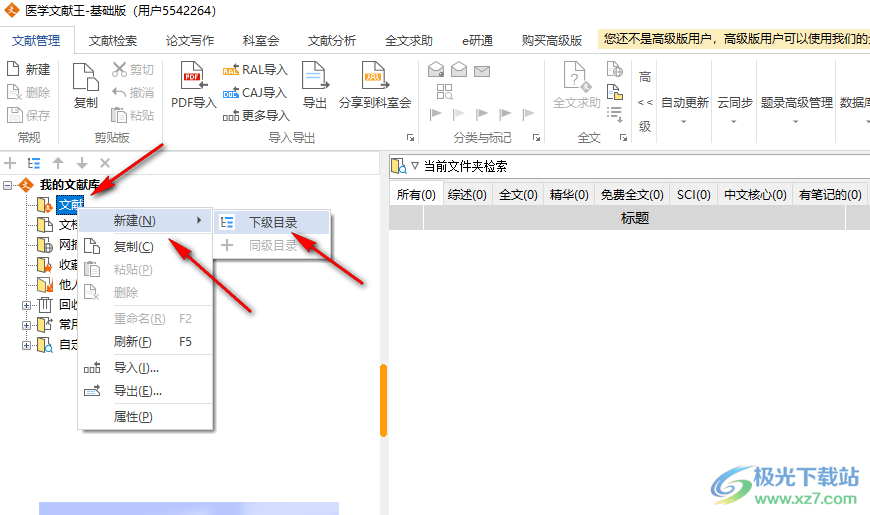Click the sub-directory tree icon above tree
The image size is (870, 515).
click(x=34, y=163)
